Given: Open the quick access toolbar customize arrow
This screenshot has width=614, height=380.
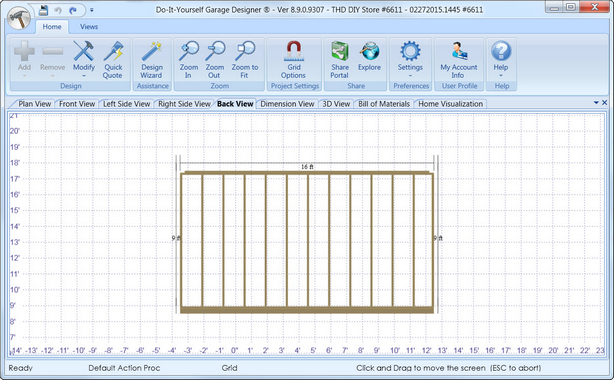Looking at the screenshot, I should [x=92, y=10].
